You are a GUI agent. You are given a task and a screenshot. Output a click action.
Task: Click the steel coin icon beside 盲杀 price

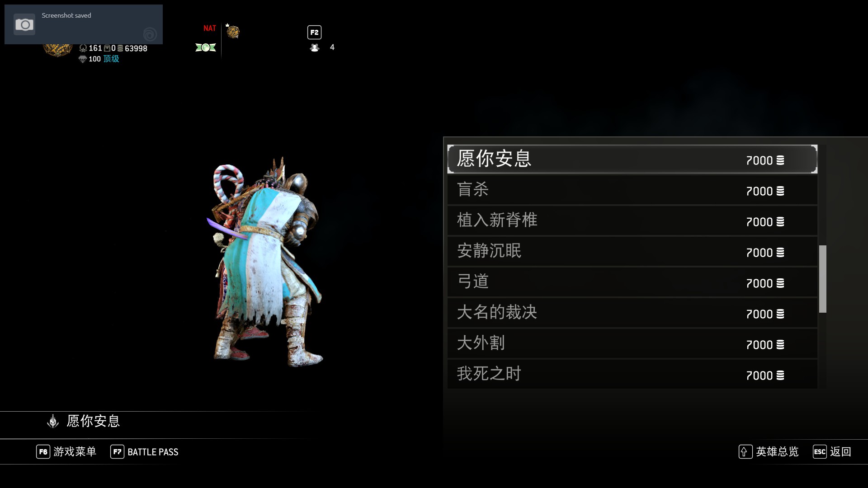pos(780,191)
